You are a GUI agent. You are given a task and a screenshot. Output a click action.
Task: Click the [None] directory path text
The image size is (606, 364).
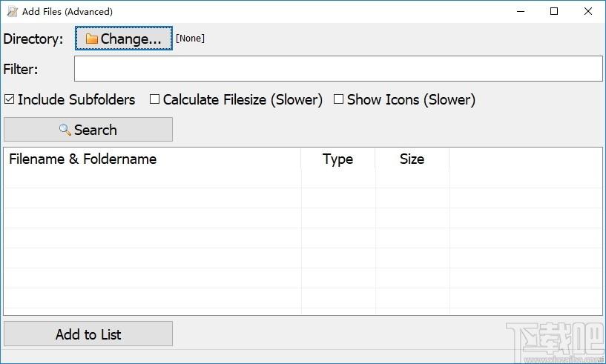(190, 39)
